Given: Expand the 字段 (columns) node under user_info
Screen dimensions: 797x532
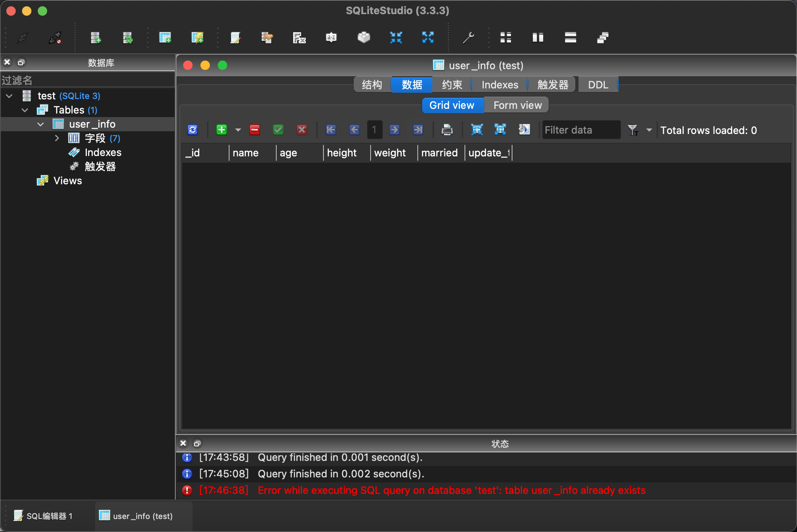Looking at the screenshot, I should click(x=57, y=138).
